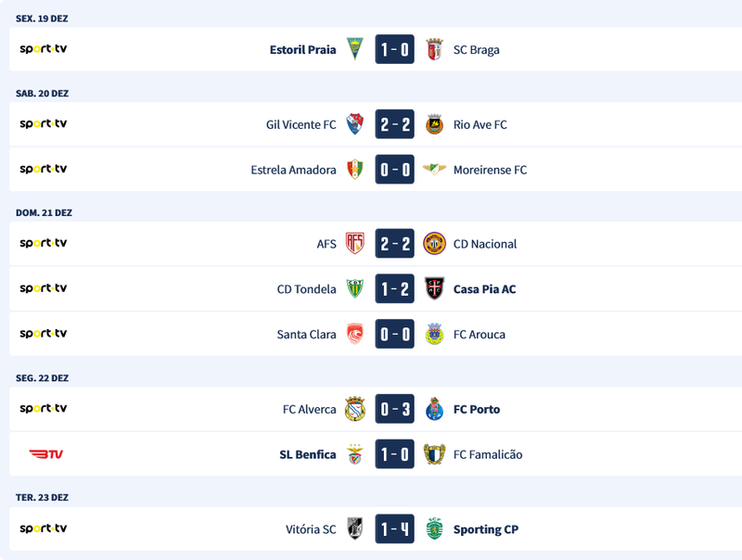Screen dimensions: 742x560
Task: Click the Rio Ave FC crest
Action: (x=433, y=124)
